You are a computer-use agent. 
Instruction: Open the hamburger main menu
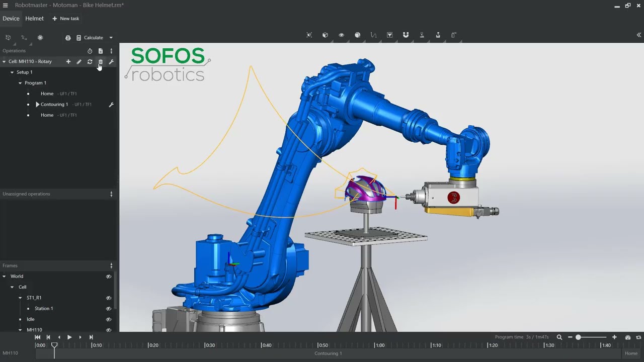pyautogui.click(x=5, y=5)
